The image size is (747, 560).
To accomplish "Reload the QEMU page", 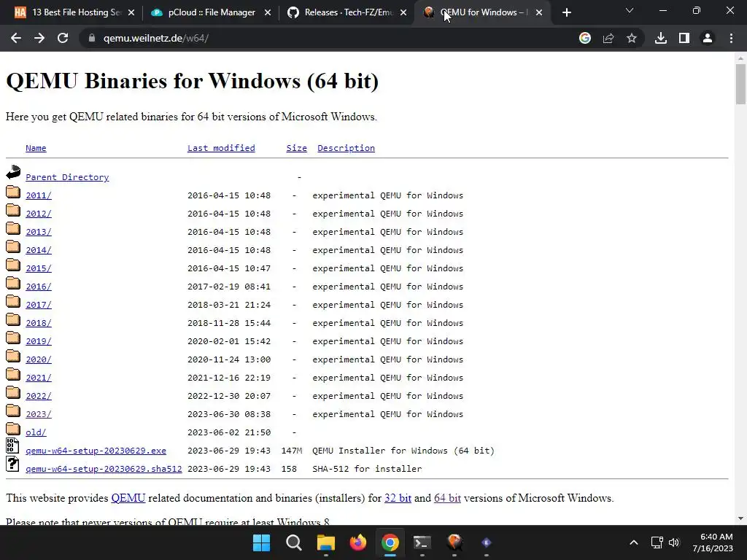I will [63, 38].
